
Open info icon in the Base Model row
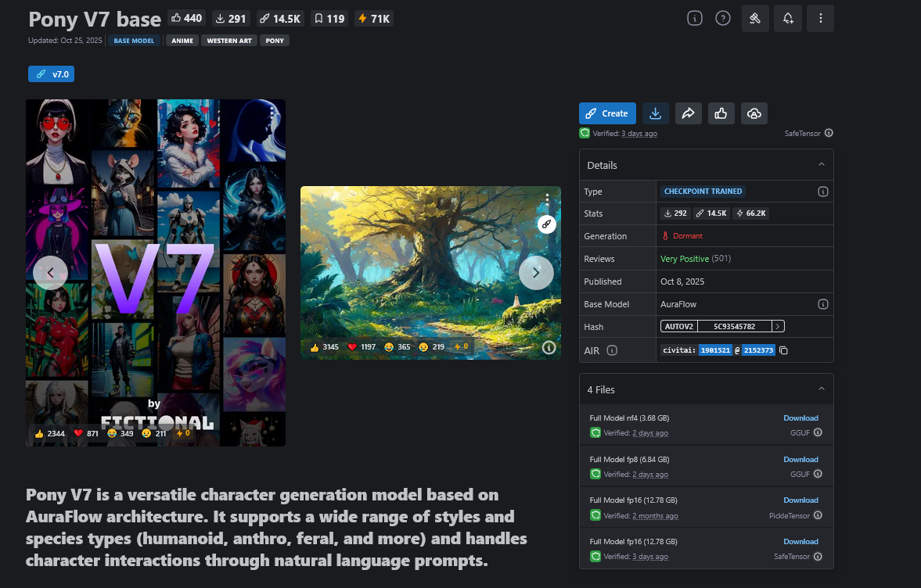pos(823,304)
